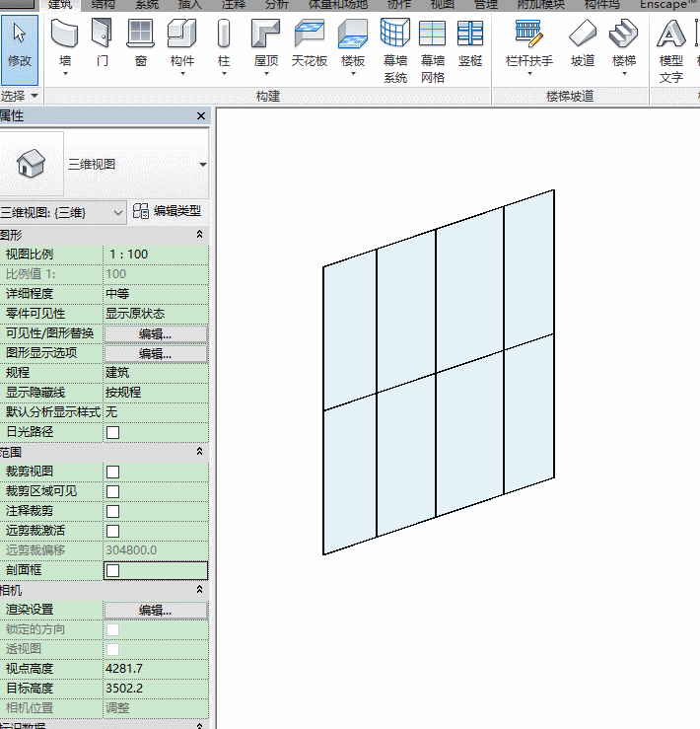Select the 楼梯 (Stair) tool icon
Viewport: 700px width, 729px height.
[x=624, y=34]
